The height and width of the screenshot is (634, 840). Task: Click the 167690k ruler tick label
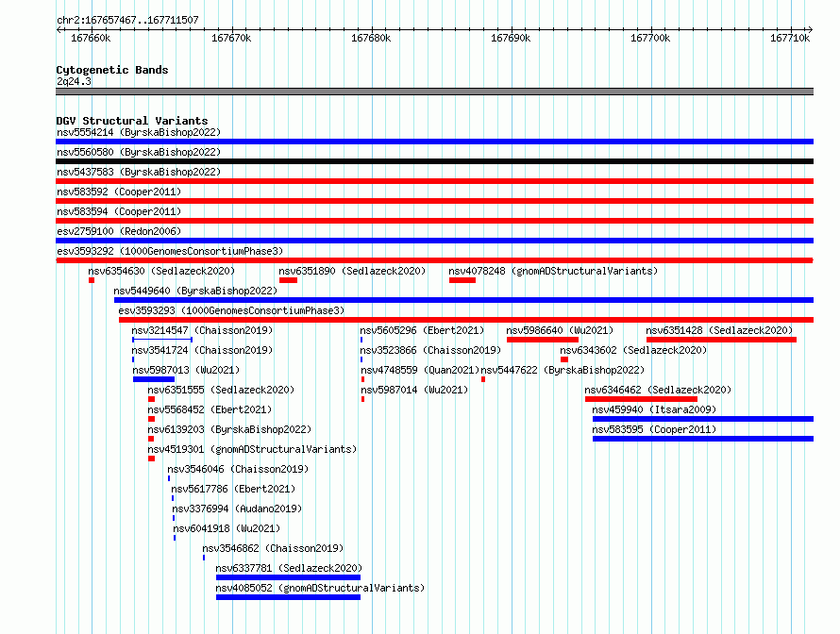511,38
